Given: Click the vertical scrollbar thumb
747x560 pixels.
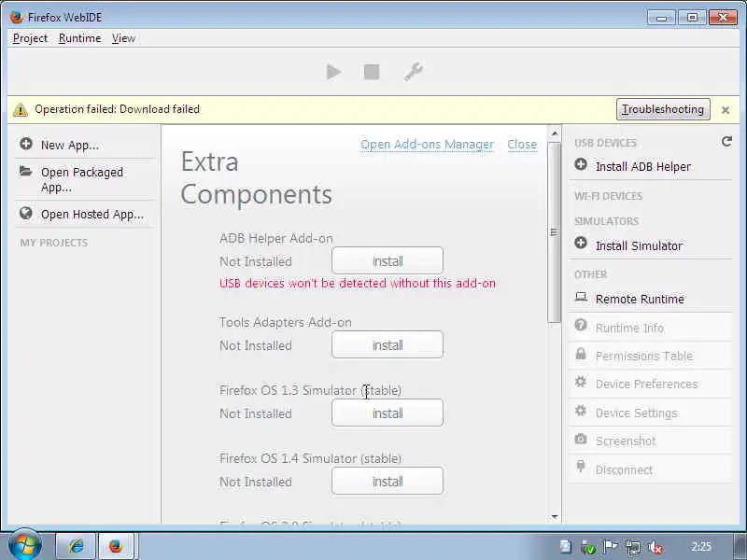Looking at the screenshot, I should pyautogui.click(x=554, y=231).
